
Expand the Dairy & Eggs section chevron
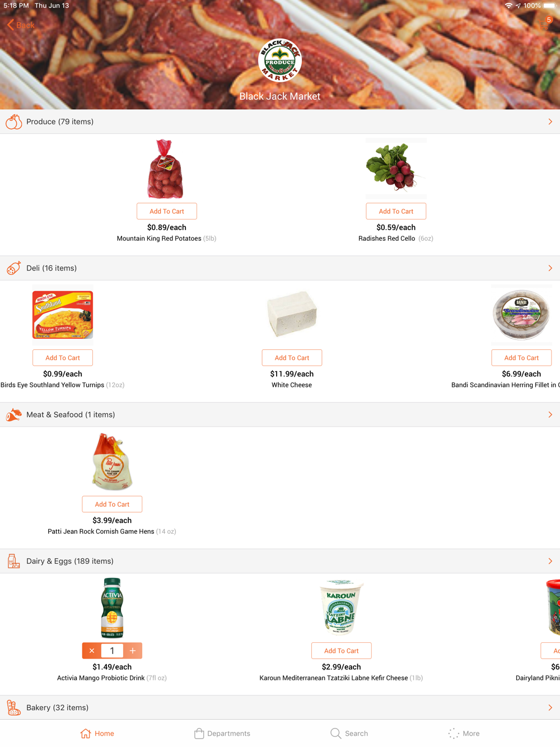tap(550, 561)
